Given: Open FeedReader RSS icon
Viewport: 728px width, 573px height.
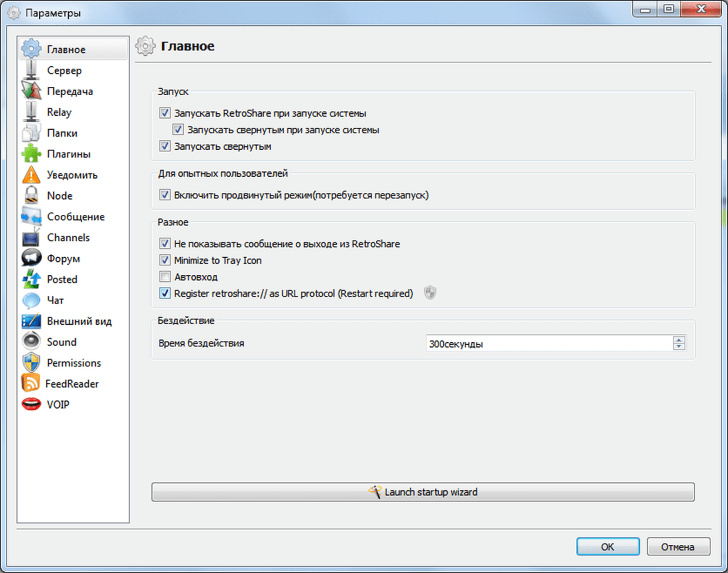Looking at the screenshot, I should point(31,383).
